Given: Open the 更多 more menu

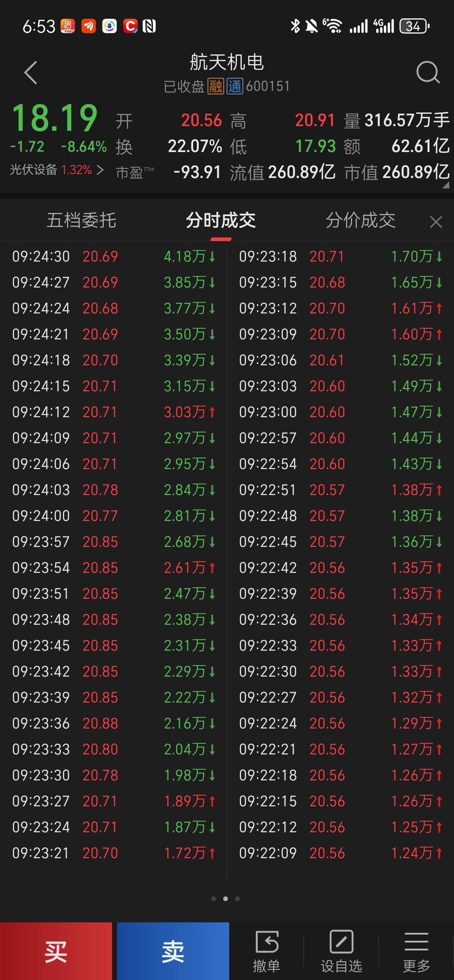Looking at the screenshot, I should 416,951.
